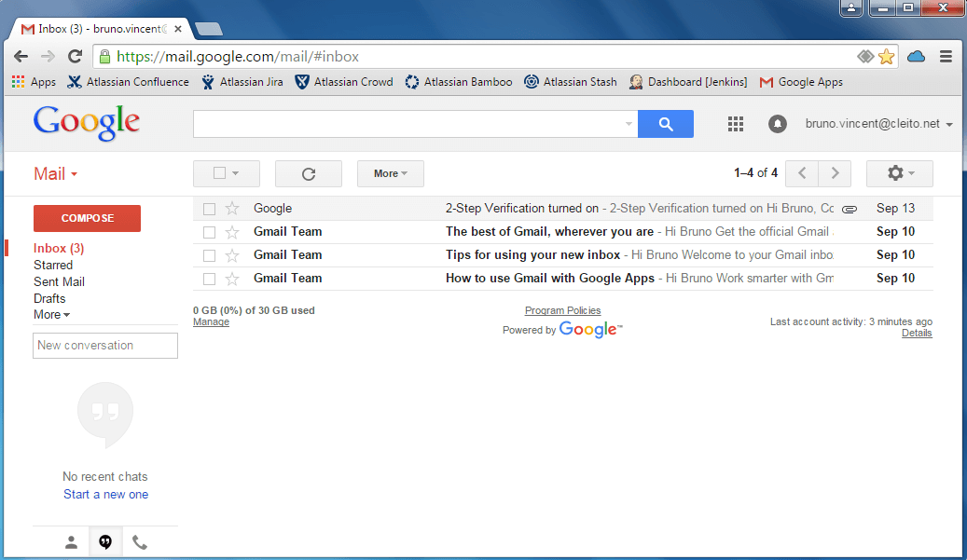Open email 'The best of Gmail, wherever you are'
The image size is (967, 560).
click(562, 232)
